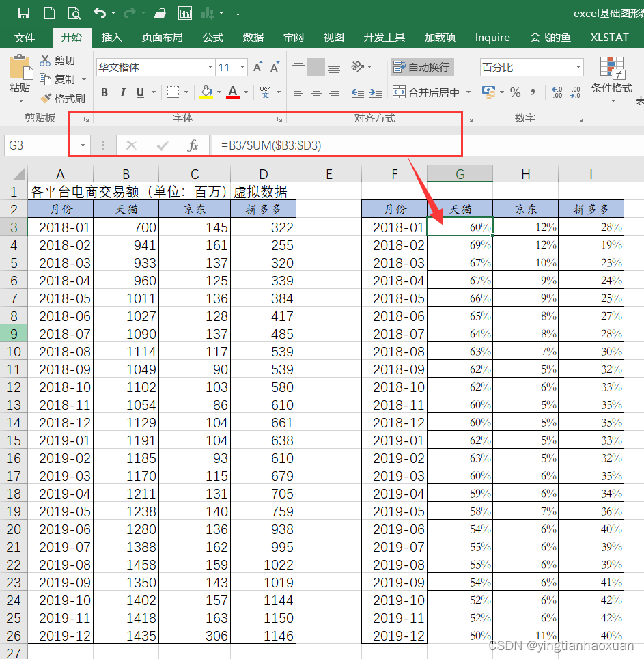Click the text orientation icon
The width and height of the screenshot is (644, 659).
(358, 67)
